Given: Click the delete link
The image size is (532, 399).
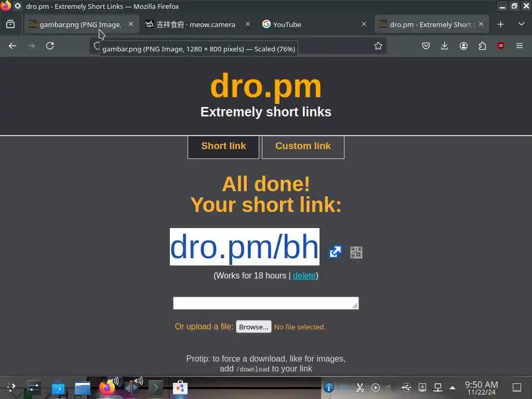Looking at the screenshot, I should point(304,275).
